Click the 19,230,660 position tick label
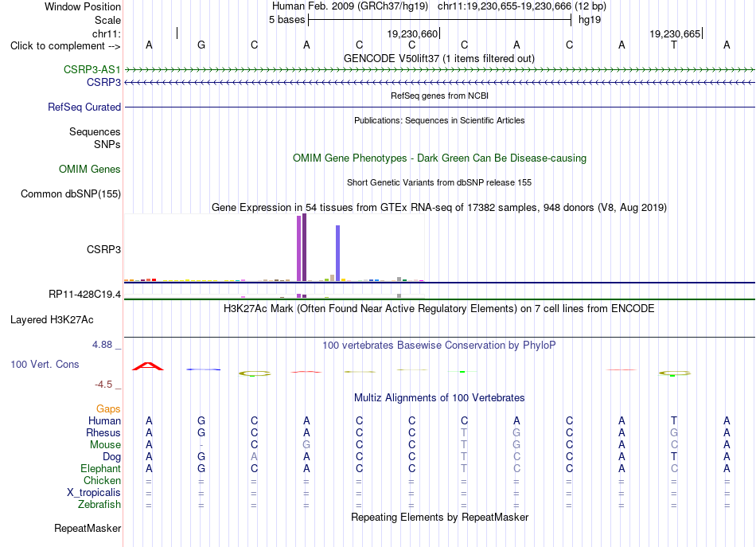The image size is (756, 547). 412,33
